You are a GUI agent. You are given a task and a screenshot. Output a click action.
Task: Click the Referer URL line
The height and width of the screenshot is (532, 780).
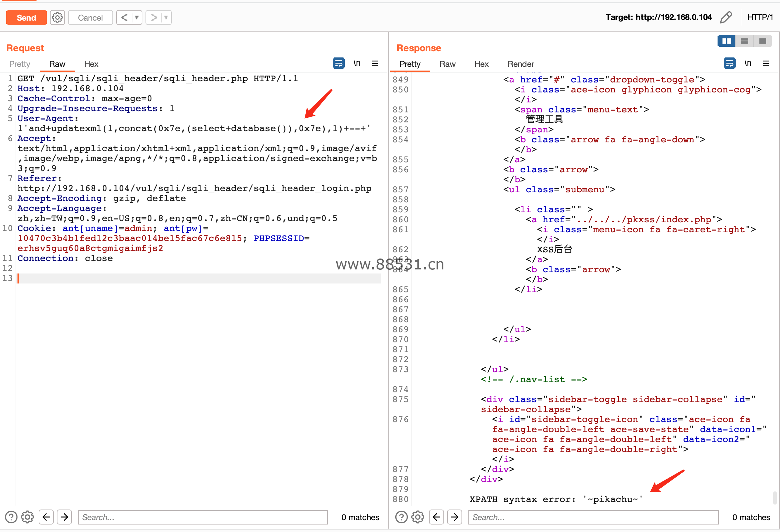194,188
